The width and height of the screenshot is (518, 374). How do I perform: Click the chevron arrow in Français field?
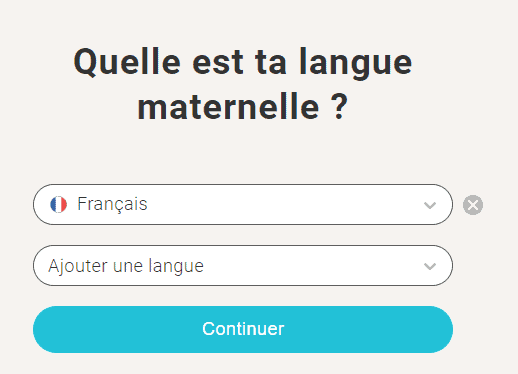click(430, 205)
